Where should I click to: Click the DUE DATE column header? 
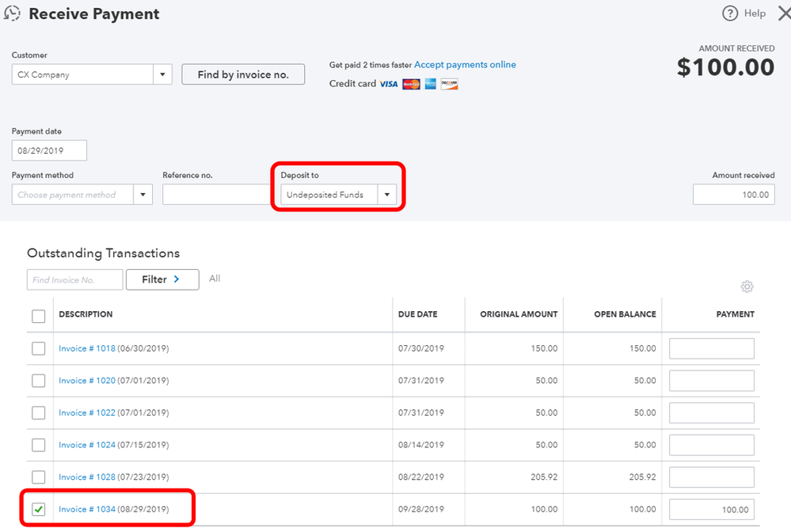[418, 314]
